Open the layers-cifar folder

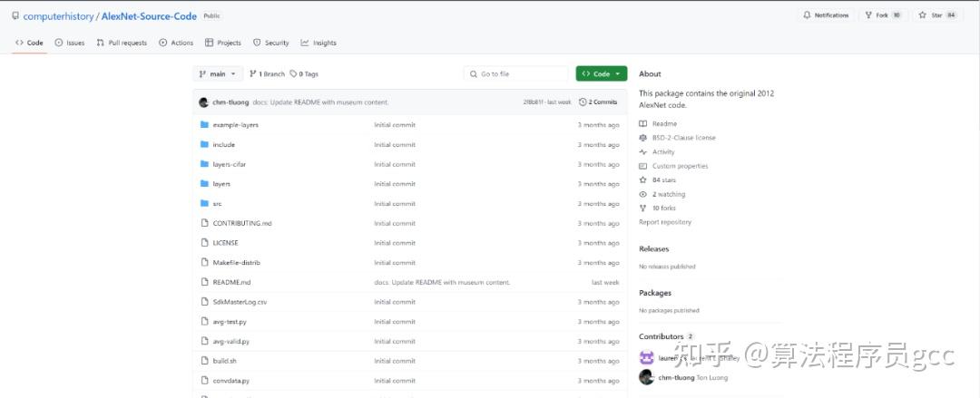[x=229, y=164]
